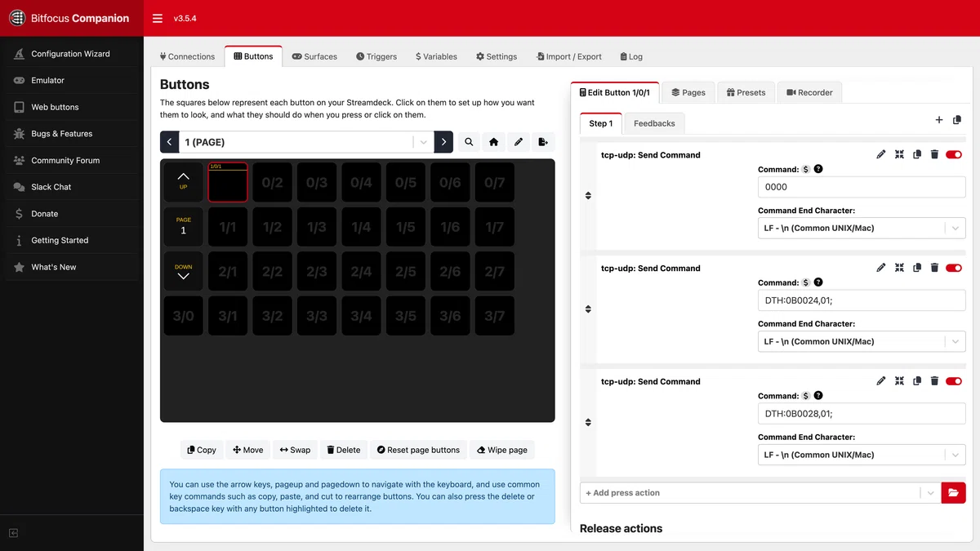Delete the DTH:0B0024,01; action
Image resolution: width=980 pixels, height=551 pixels.
(x=935, y=268)
